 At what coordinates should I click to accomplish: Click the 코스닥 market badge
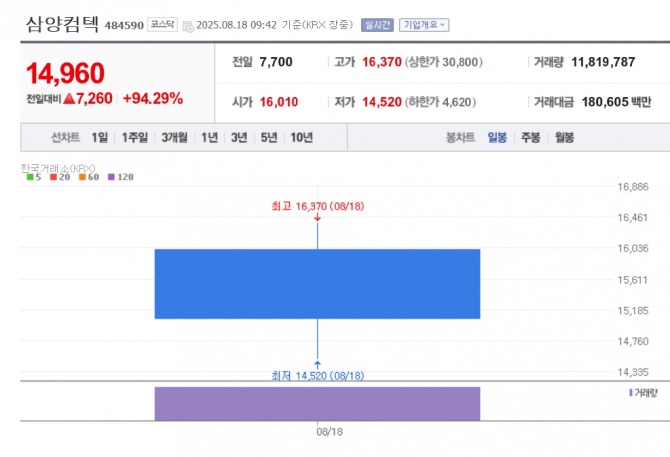tap(162, 24)
